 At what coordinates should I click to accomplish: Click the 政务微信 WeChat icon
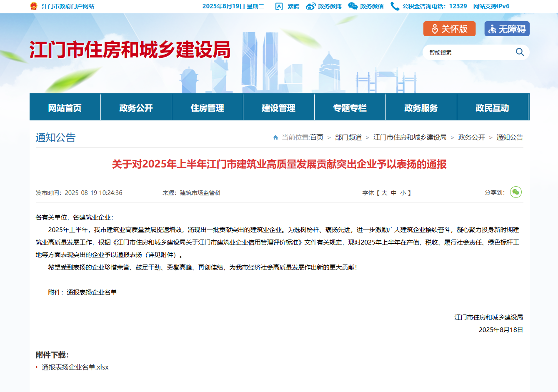click(353, 6)
